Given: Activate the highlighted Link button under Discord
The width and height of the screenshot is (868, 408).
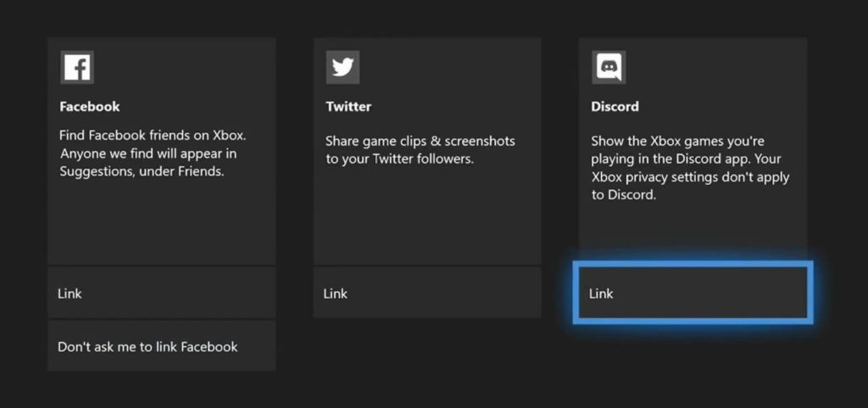Looking at the screenshot, I should pyautogui.click(x=693, y=293).
